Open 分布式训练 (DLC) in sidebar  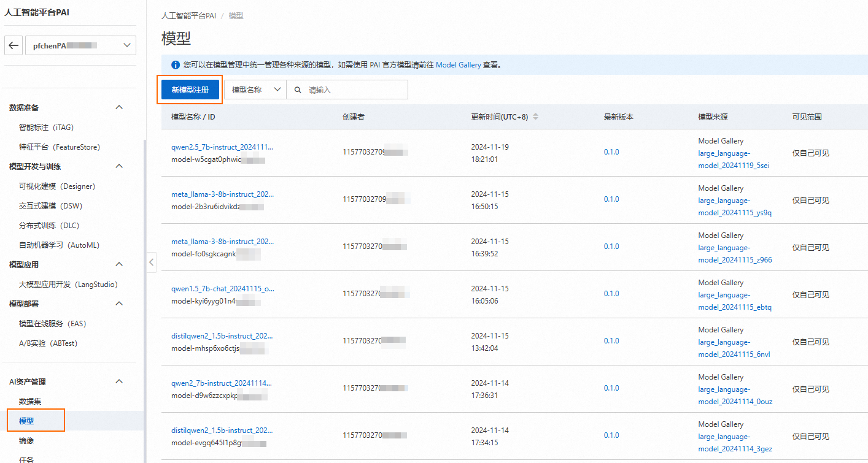pyautogui.click(x=49, y=226)
